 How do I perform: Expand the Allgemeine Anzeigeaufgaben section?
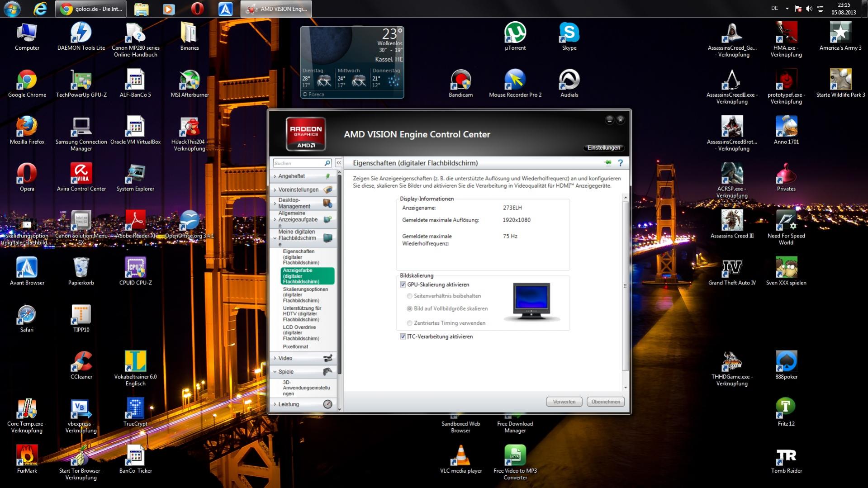pyautogui.click(x=303, y=219)
